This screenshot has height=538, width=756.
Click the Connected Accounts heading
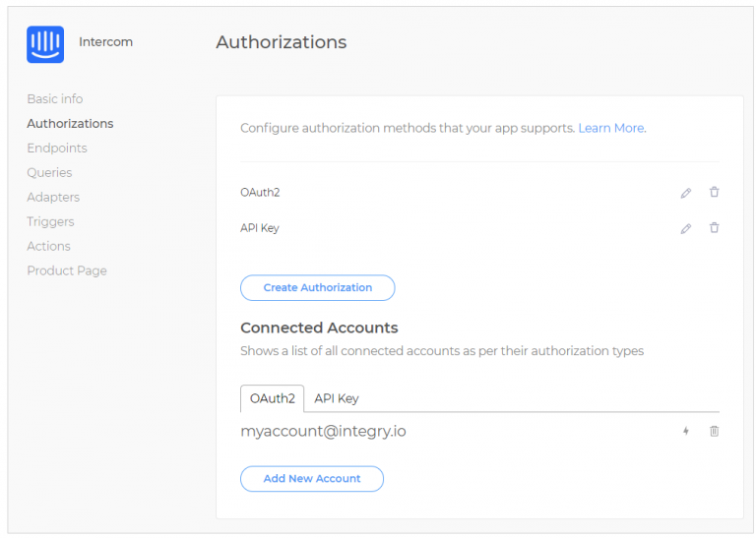319,328
